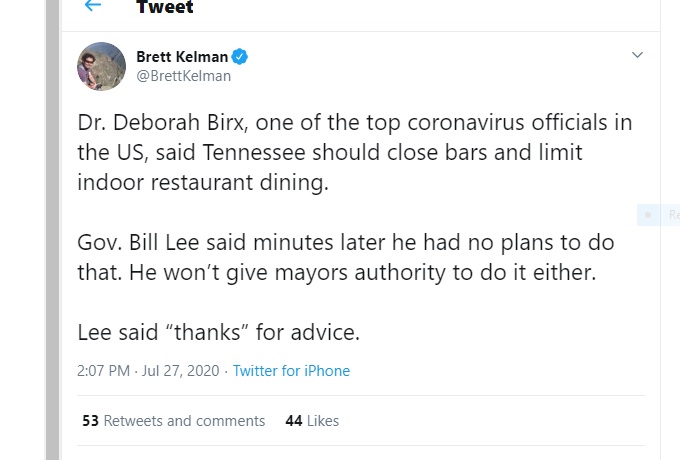Viewport: 680px width, 460px height.
Task: View the 53 Retweets and comments
Action: coord(174,421)
